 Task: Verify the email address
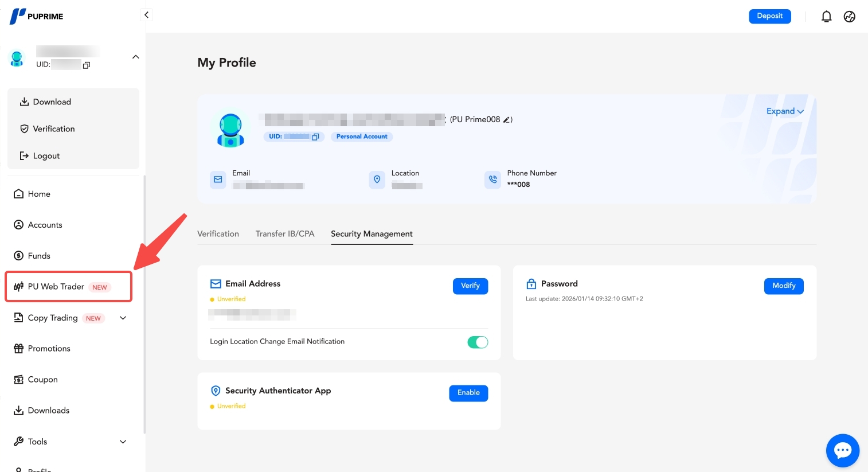[x=470, y=286]
